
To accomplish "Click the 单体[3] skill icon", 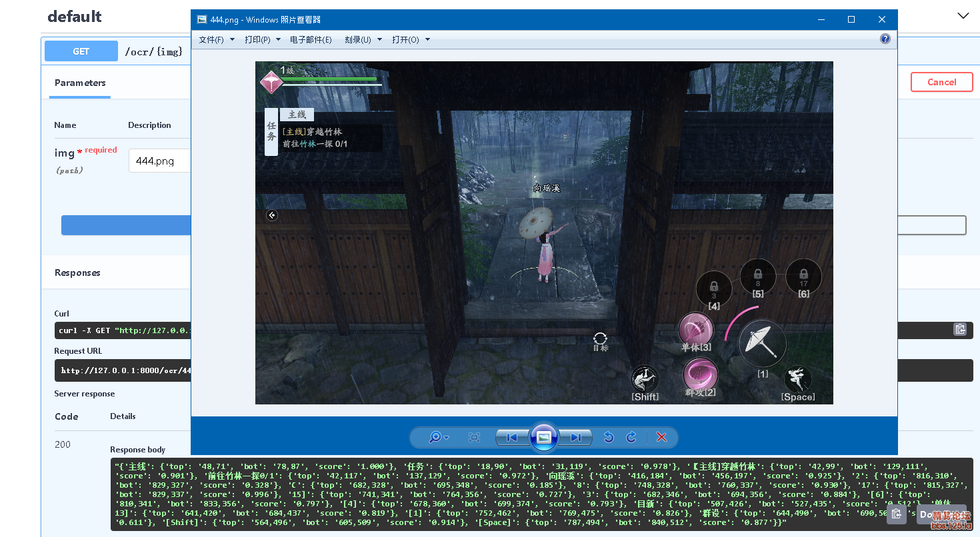I will pos(696,330).
